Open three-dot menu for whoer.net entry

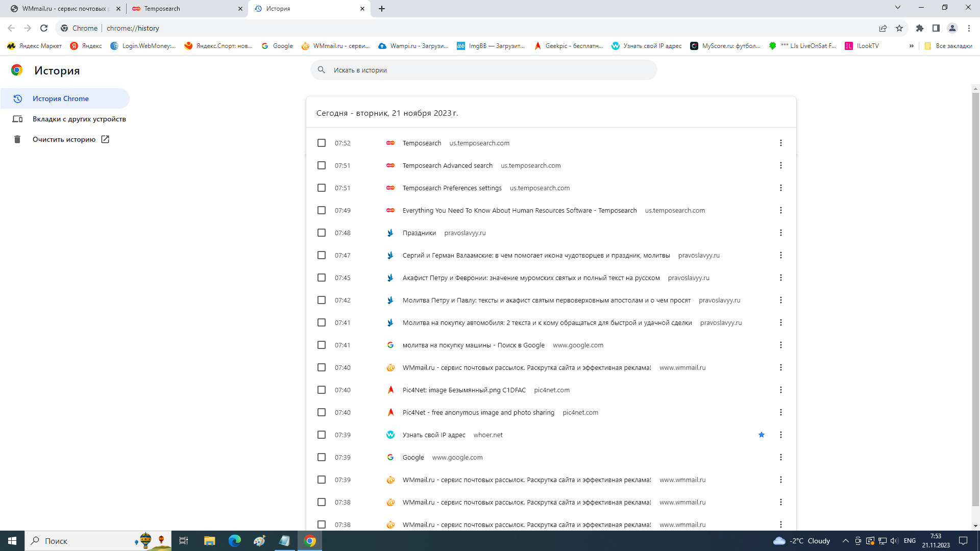pos(780,435)
